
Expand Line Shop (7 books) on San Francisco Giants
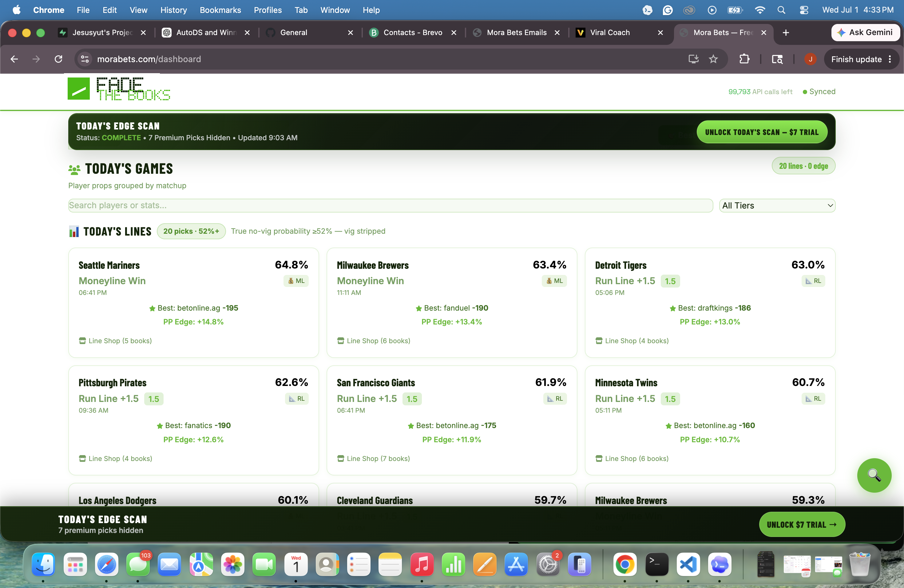tap(373, 459)
